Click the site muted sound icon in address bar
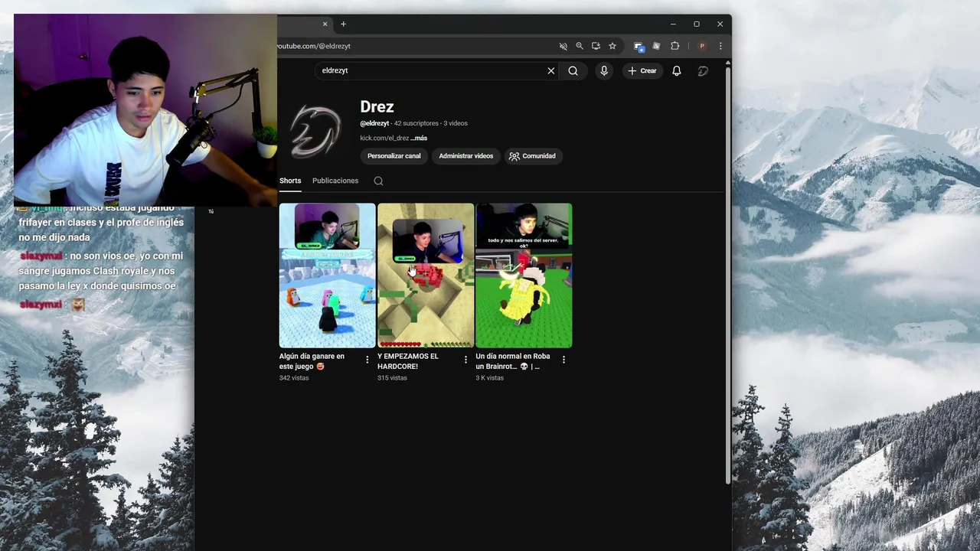Image resolution: width=980 pixels, height=551 pixels. (563, 46)
